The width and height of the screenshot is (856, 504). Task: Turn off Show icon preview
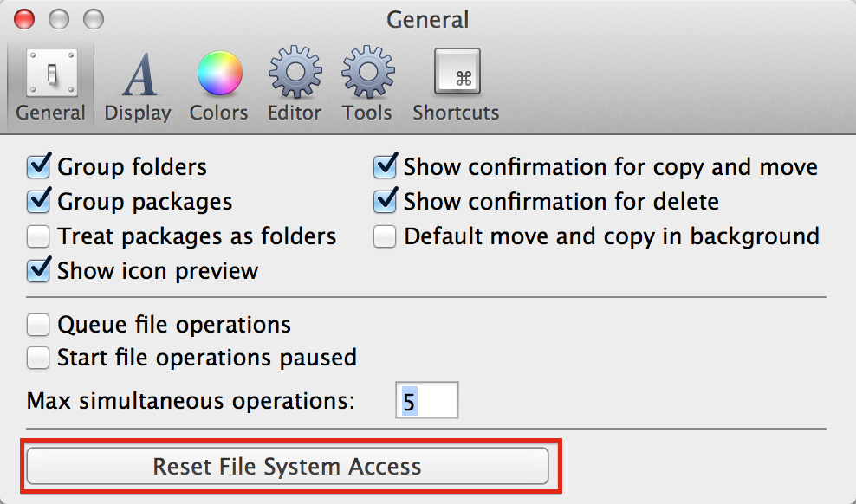39,271
